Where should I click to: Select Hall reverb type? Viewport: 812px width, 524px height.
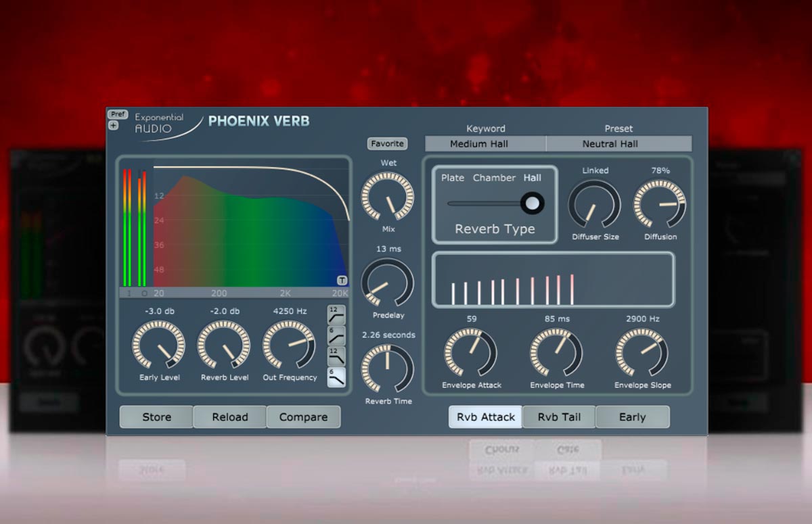tap(533, 178)
